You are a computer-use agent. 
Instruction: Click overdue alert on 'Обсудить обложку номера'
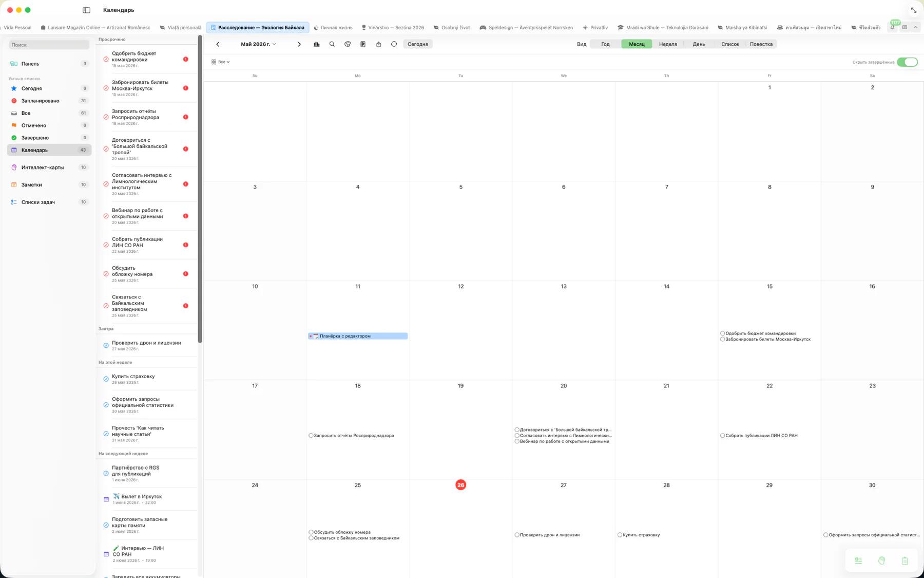pyautogui.click(x=186, y=274)
